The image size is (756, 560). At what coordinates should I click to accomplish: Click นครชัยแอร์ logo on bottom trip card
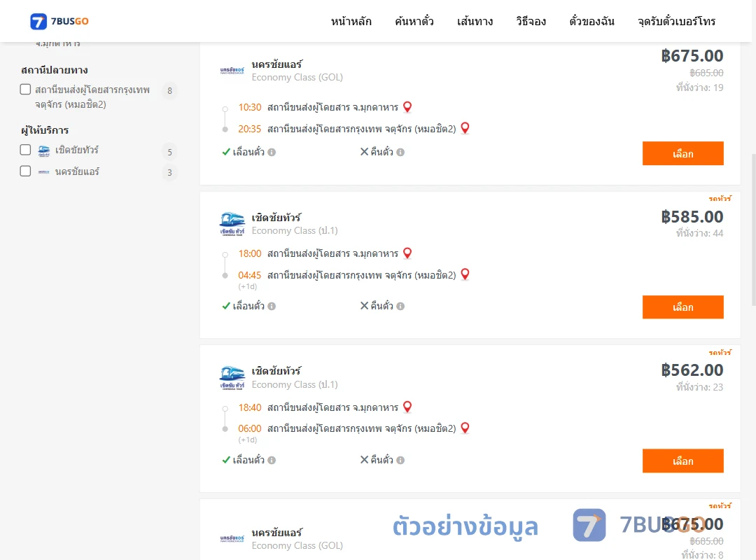point(232,538)
